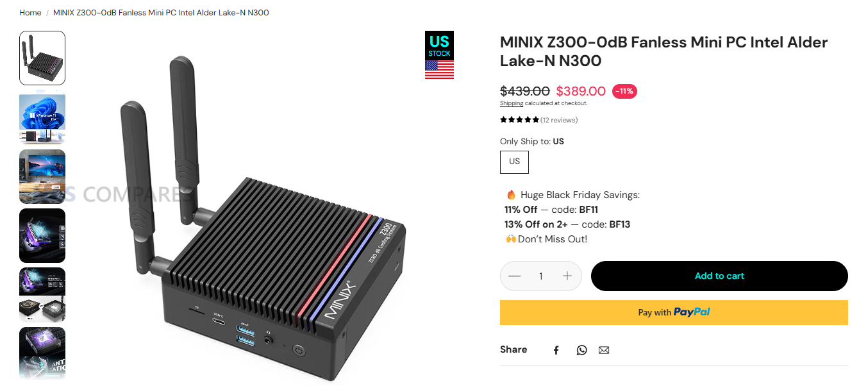Select the third product thumbnail
The image size is (868, 386).
point(42,176)
